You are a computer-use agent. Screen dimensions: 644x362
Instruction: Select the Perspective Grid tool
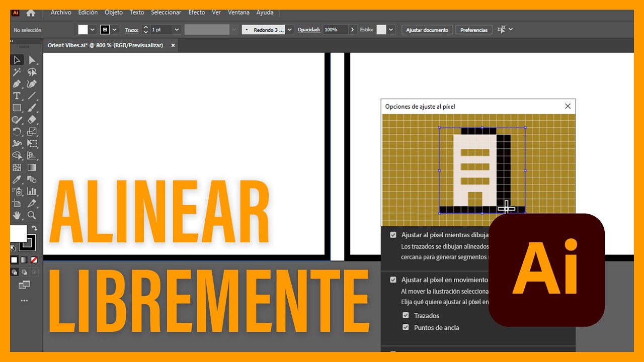32,155
